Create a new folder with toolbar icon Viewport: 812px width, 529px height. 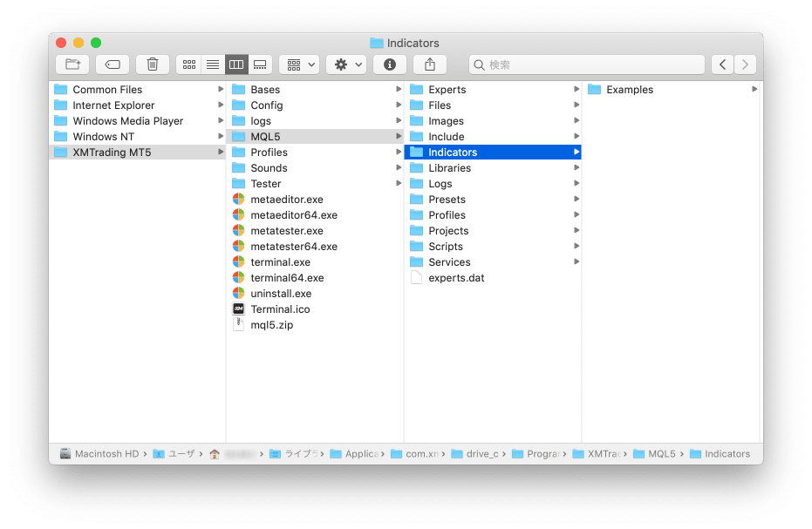pos(72,64)
